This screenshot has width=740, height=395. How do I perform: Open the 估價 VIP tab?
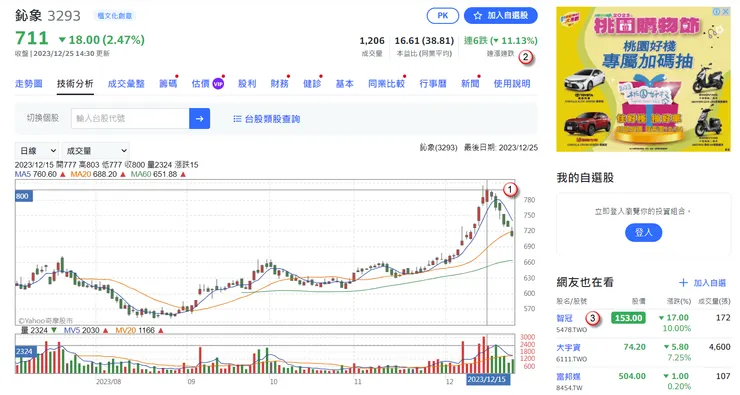208,84
